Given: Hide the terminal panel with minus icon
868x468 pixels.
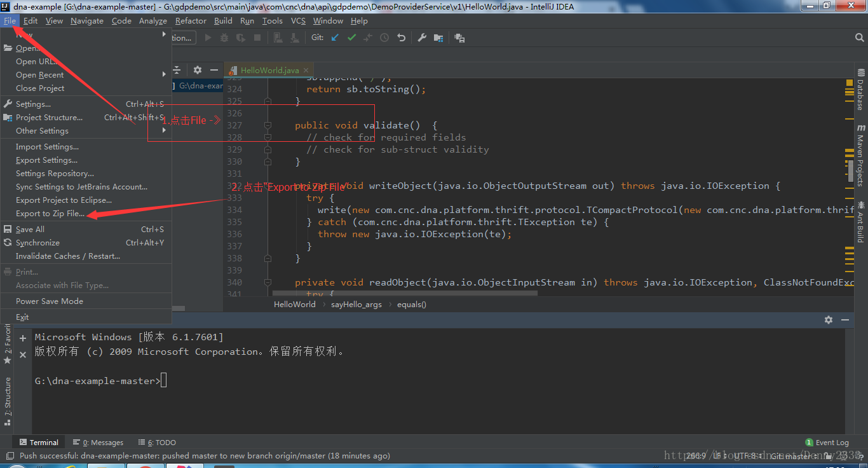Looking at the screenshot, I should pyautogui.click(x=845, y=320).
